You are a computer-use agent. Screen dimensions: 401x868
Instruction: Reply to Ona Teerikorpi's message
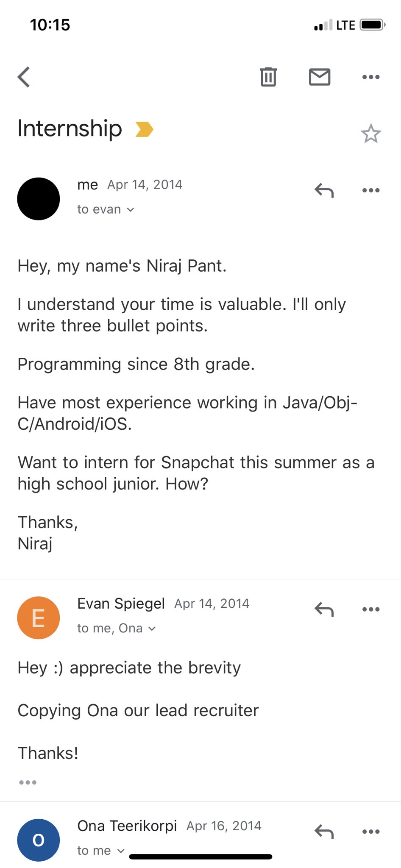tap(323, 832)
